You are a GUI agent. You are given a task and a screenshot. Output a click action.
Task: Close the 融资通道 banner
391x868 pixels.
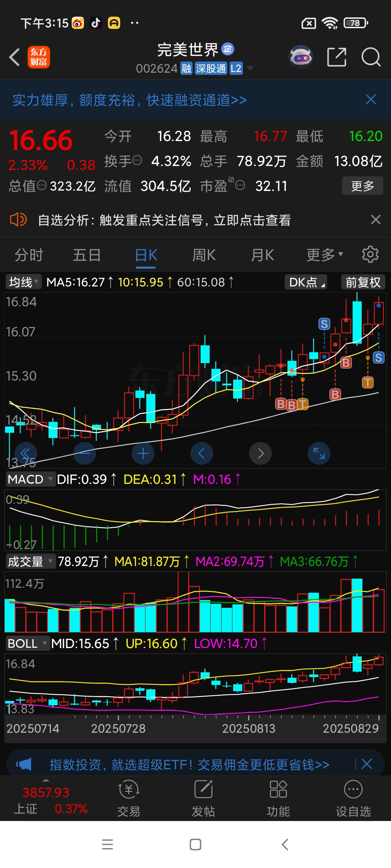pos(371,99)
